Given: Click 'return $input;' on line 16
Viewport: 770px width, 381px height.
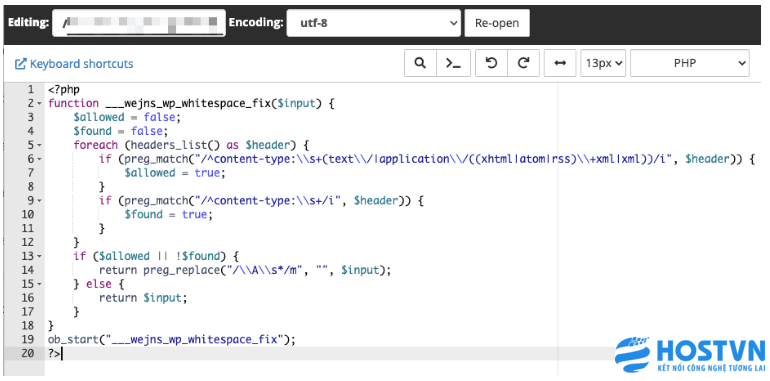Looking at the screenshot, I should pyautogui.click(x=143, y=298).
